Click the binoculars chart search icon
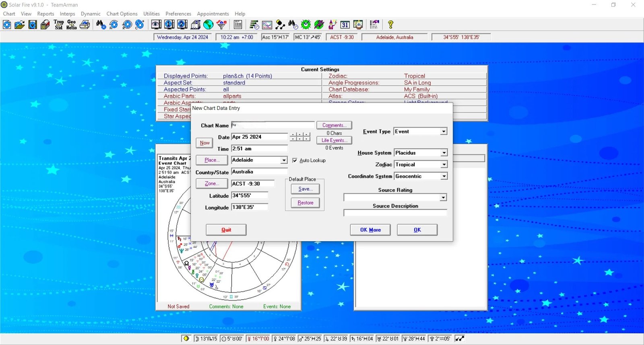 pyautogui.click(x=101, y=25)
